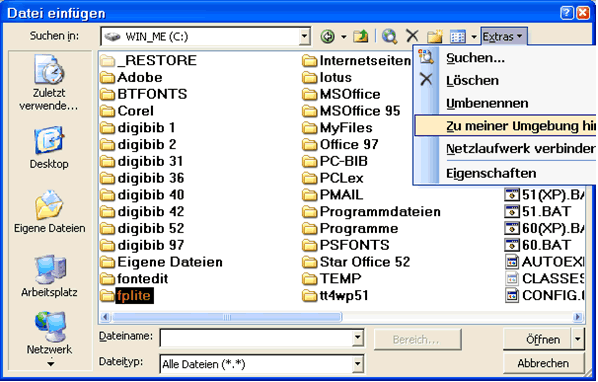
Task: Open the Dateityp dropdown arrow
Action: [357, 364]
